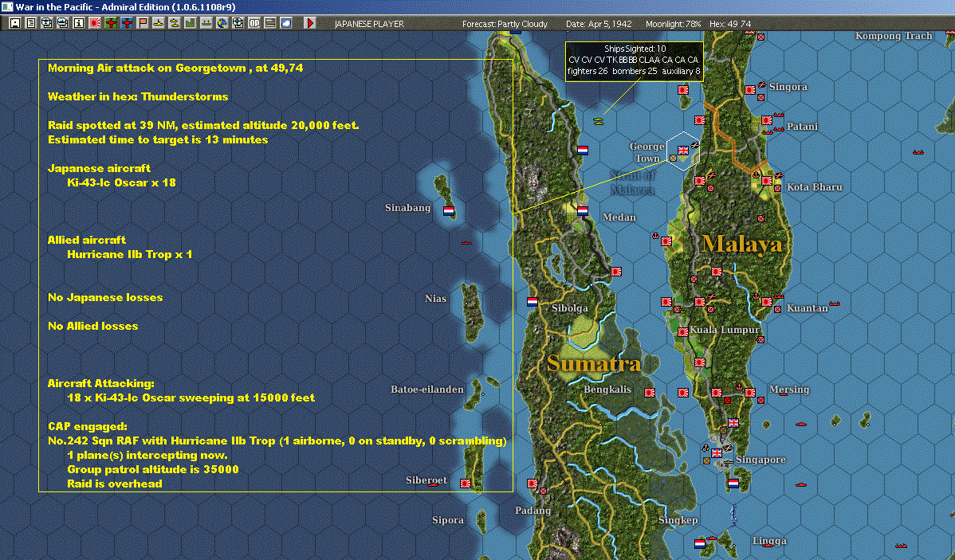Click the fourth toolbar icon with overlapping windows
The width and height of the screenshot is (955, 560).
63,23
